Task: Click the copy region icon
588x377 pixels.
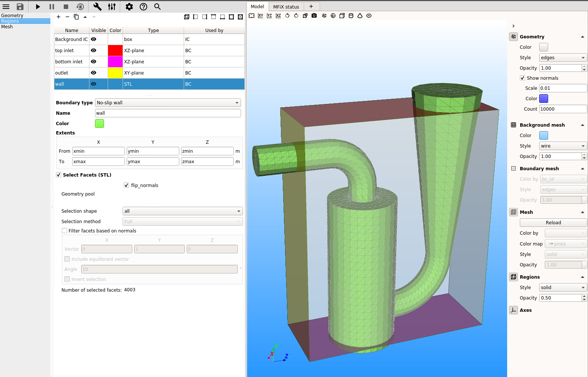Action: click(76, 17)
